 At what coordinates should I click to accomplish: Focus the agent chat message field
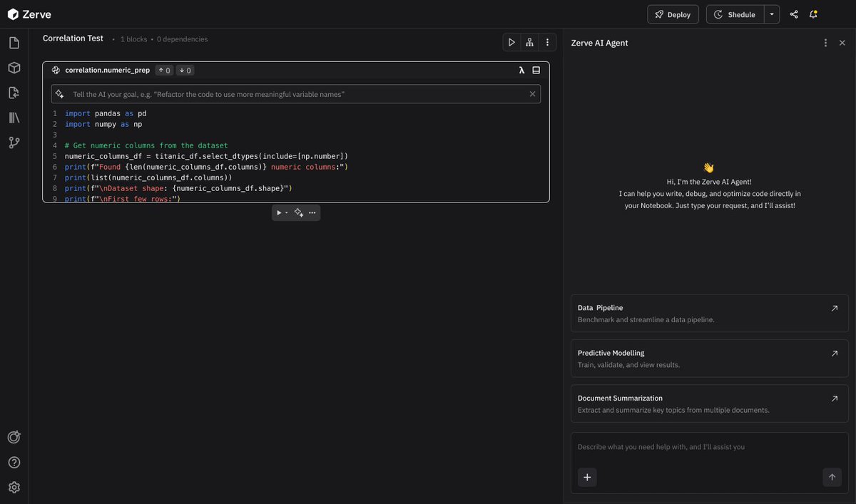point(709,447)
